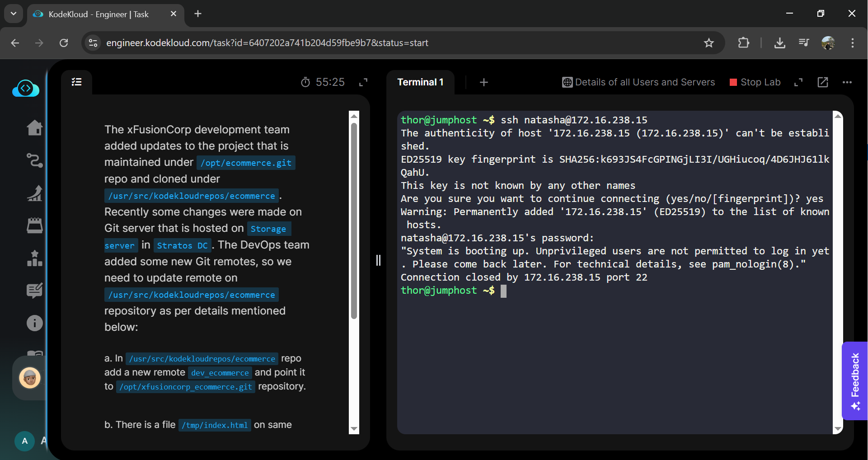
Task: View site information icon in address bar
Action: point(93,43)
